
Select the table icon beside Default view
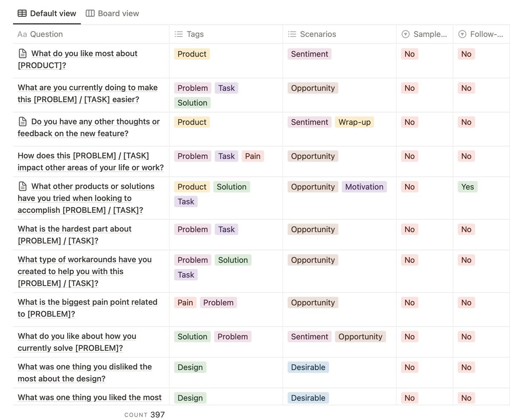point(22,13)
